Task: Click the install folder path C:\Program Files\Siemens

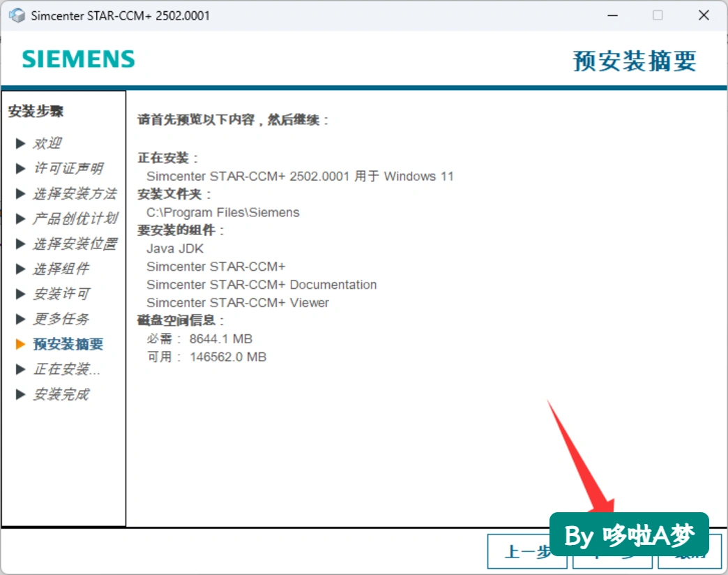Action: (x=223, y=213)
